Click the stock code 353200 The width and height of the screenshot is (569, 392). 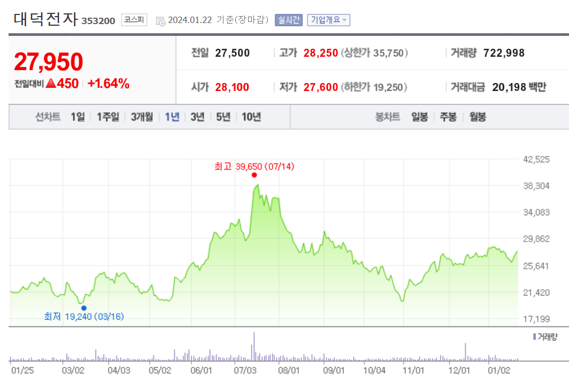pyautogui.click(x=99, y=21)
